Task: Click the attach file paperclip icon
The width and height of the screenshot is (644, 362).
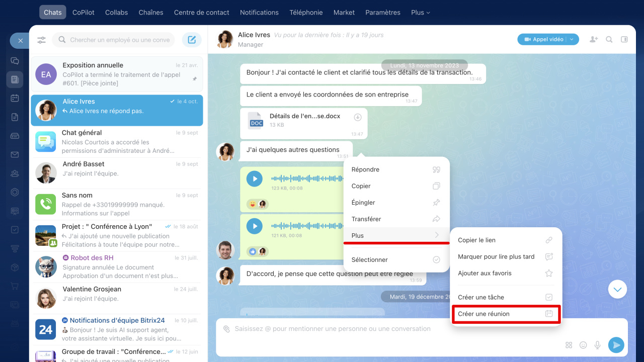Action: click(x=226, y=329)
